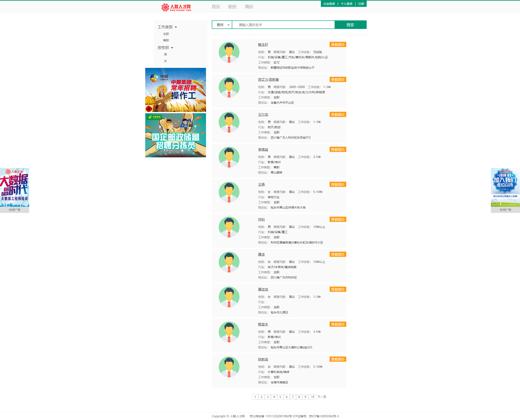Click the 加入我们 floating ad image
This screenshot has height=420, width=520.
tap(505, 187)
